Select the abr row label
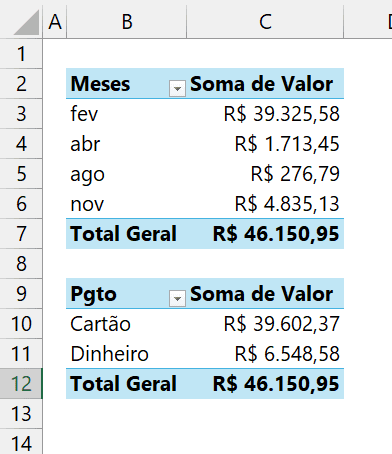 click(x=126, y=144)
